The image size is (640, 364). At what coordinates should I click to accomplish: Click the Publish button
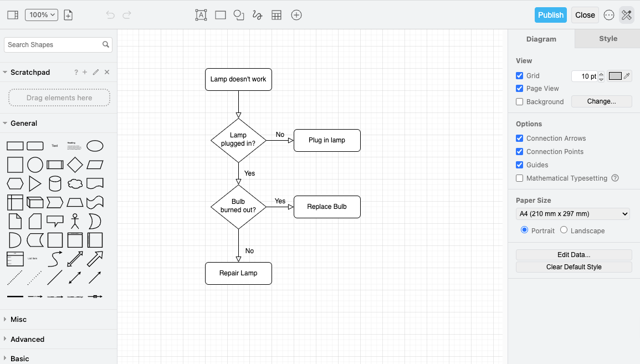coord(550,15)
